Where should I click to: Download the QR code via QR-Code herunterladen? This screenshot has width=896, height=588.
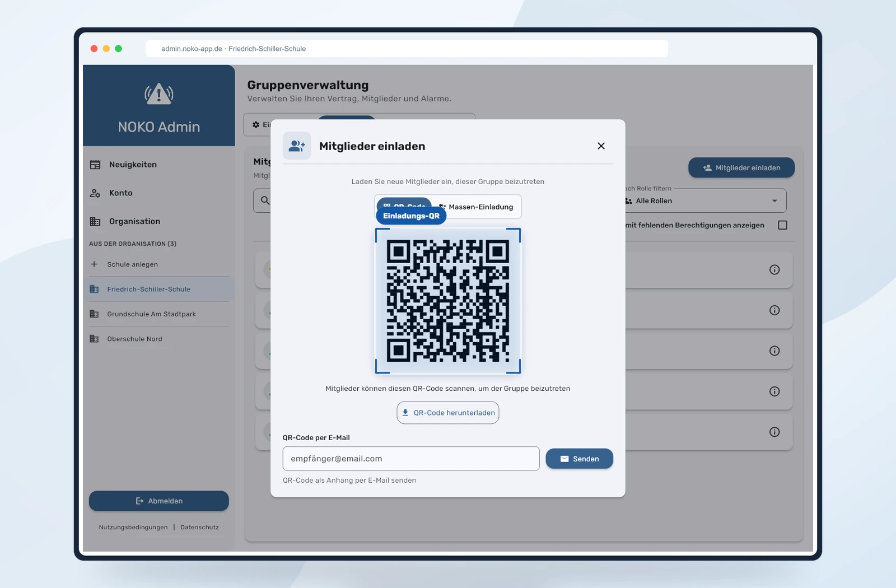point(448,413)
